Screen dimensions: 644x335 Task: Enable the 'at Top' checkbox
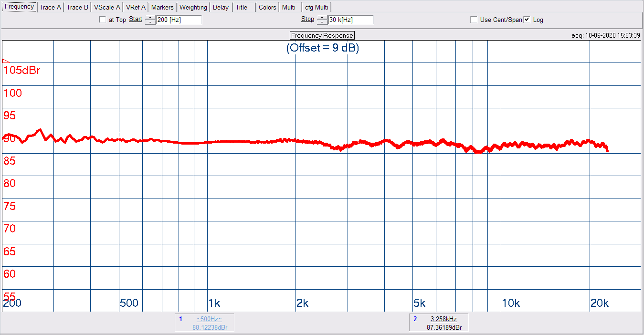click(103, 20)
